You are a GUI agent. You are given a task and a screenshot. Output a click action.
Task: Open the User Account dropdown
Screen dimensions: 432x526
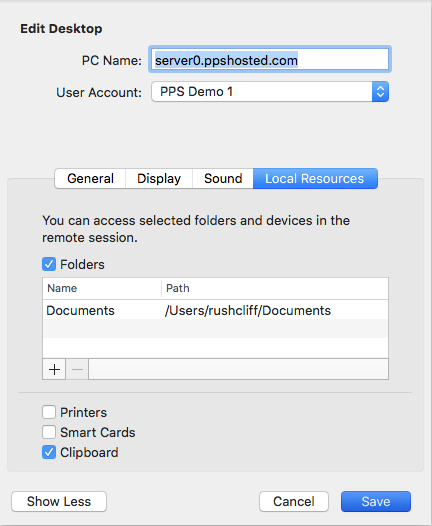[270, 92]
